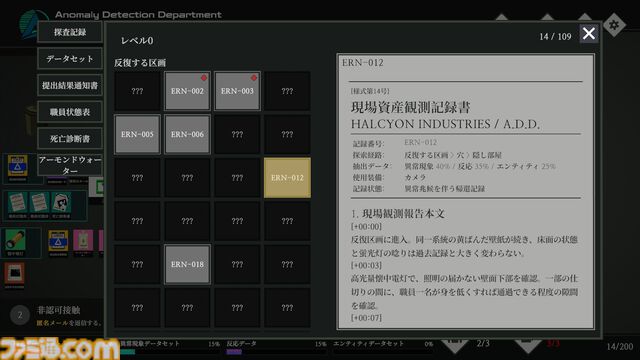The height and width of the screenshot is (360, 640).
Task: Open the データセット menu
Action: (70, 59)
